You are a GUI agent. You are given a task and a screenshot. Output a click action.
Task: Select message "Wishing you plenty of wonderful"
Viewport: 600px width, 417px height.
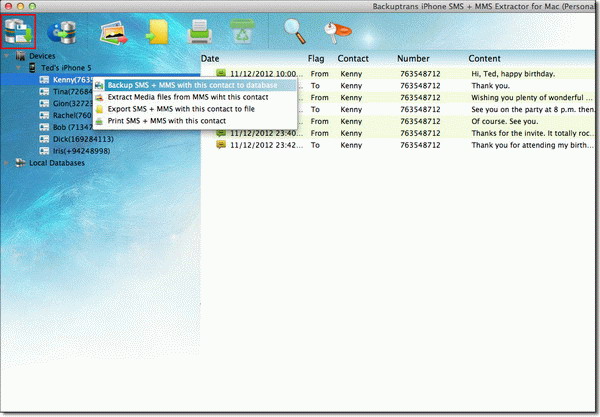click(x=532, y=97)
